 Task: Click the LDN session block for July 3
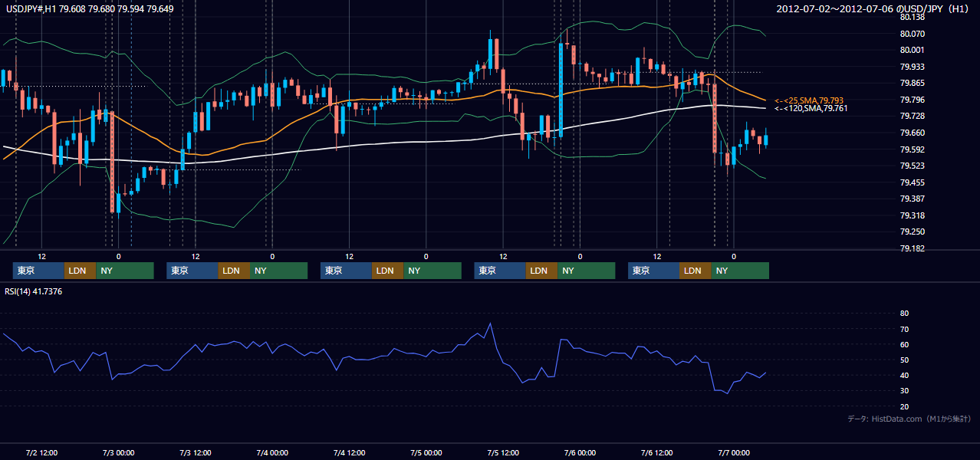coord(233,271)
